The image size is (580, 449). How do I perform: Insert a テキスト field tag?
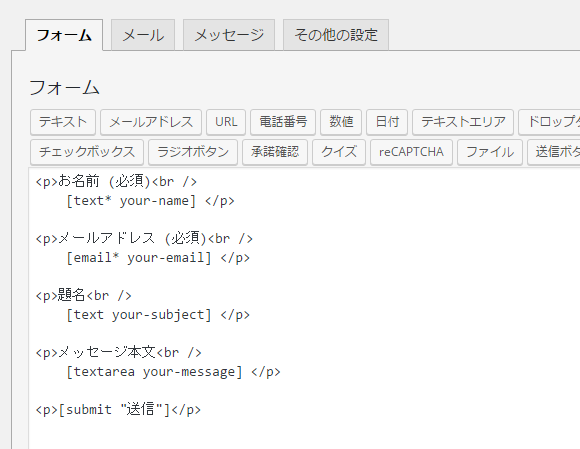click(63, 122)
